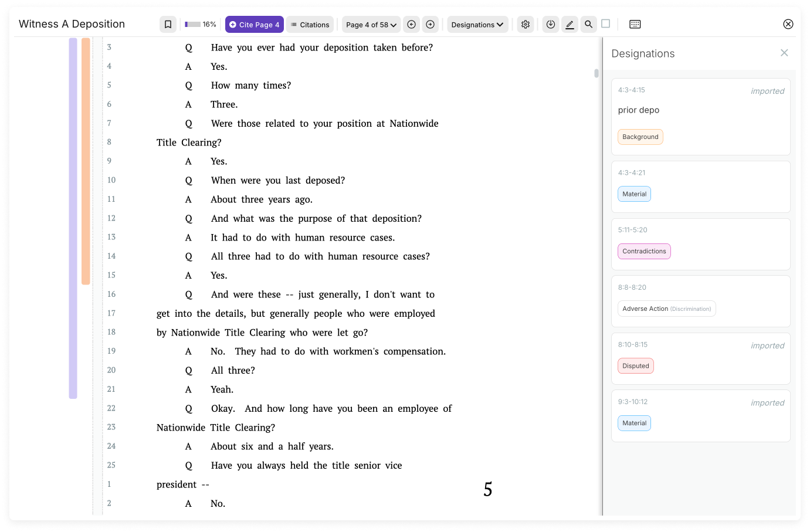The width and height of the screenshot is (810, 532).
Task: Click the 16% progress indicator
Action: [x=201, y=24]
